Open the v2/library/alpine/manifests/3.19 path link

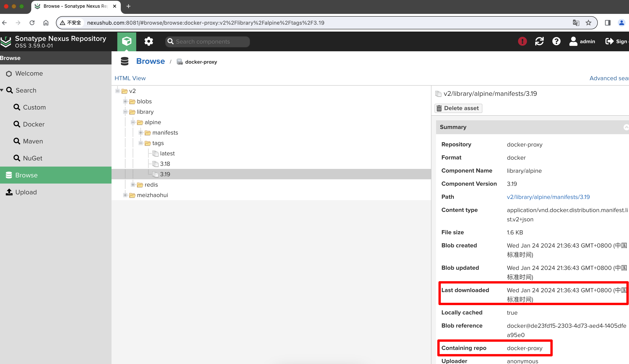(548, 197)
